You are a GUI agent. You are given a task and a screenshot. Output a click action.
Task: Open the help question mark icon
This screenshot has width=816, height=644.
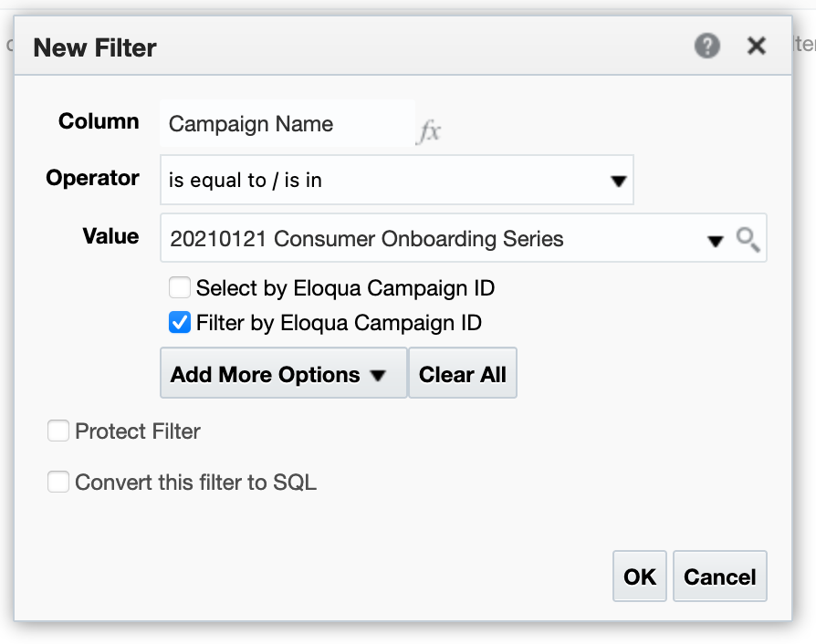click(x=707, y=46)
